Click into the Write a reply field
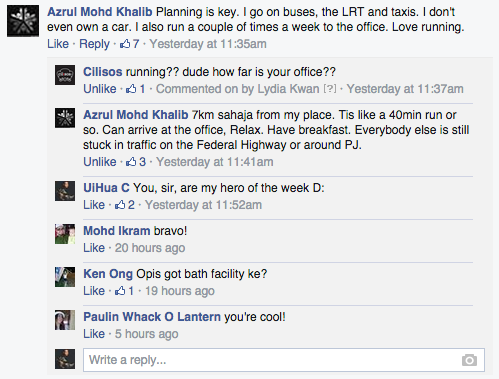 tap(284, 360)
